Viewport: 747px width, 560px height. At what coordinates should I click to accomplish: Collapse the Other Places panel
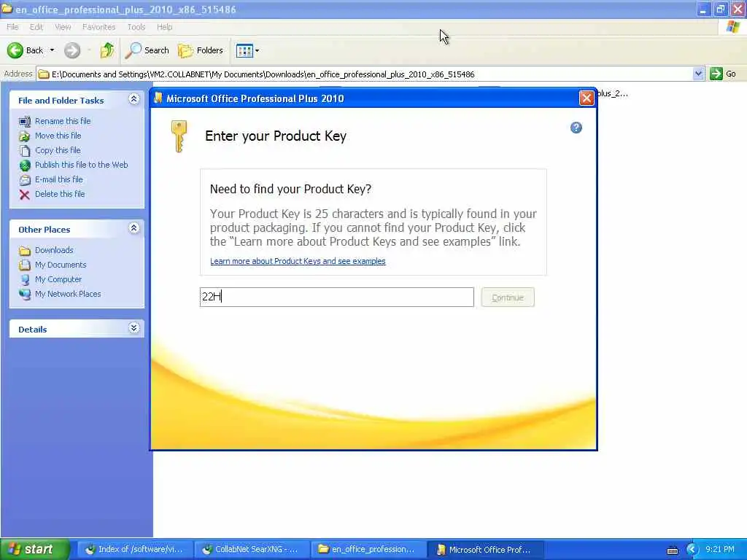[134, 228]
